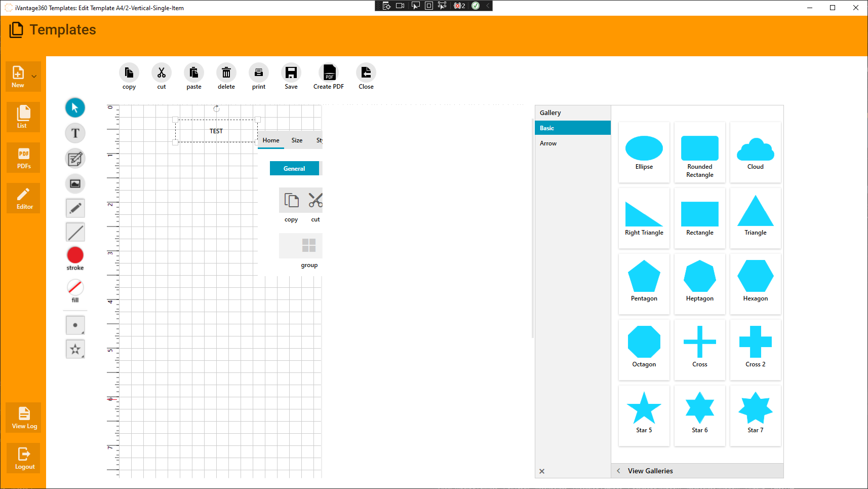Choose the Cross shape
The width and height of the screenshot is (868, 489).
point(700,350)
